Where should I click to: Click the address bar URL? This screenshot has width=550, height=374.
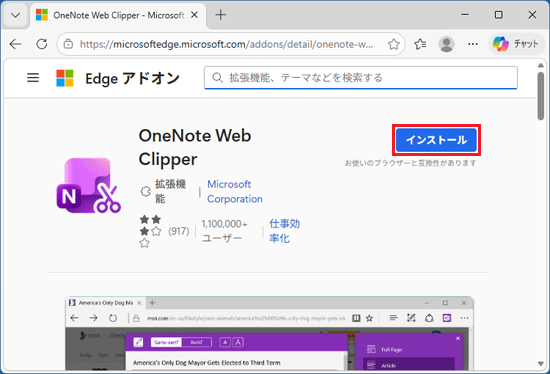click(x=226, y=44)
